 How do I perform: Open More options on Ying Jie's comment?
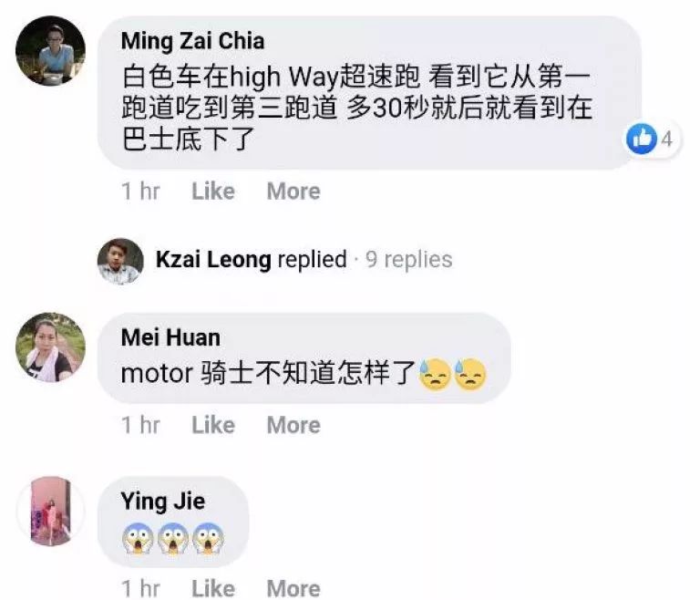[293, 588]
